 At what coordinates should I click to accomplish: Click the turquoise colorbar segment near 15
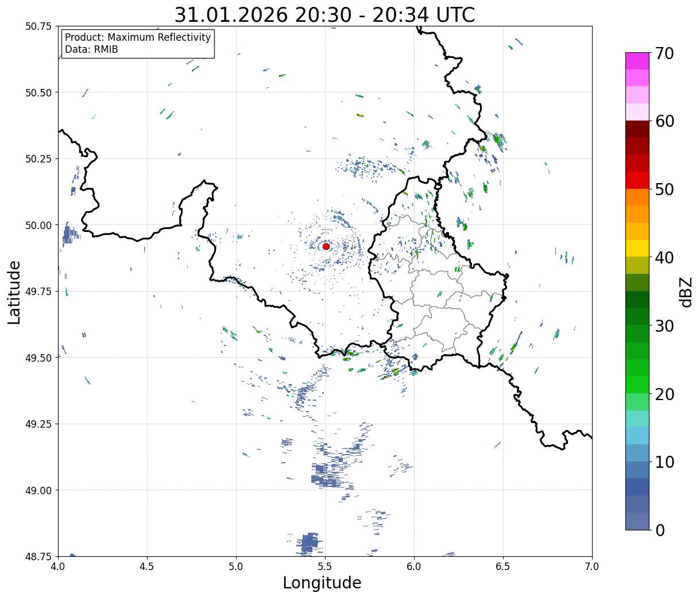[x=637, y=419]
